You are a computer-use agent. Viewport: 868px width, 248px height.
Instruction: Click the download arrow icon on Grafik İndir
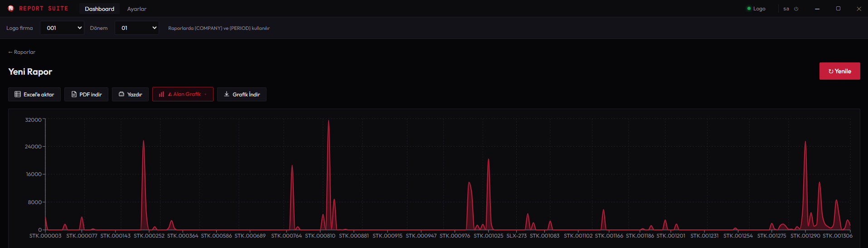click(227, 94)
